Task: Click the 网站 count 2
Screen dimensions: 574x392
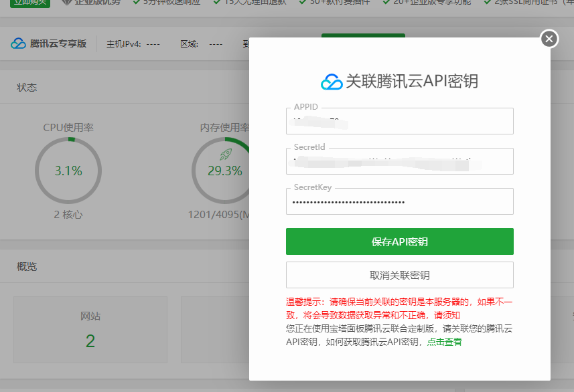Action: (x=90, y=341)
